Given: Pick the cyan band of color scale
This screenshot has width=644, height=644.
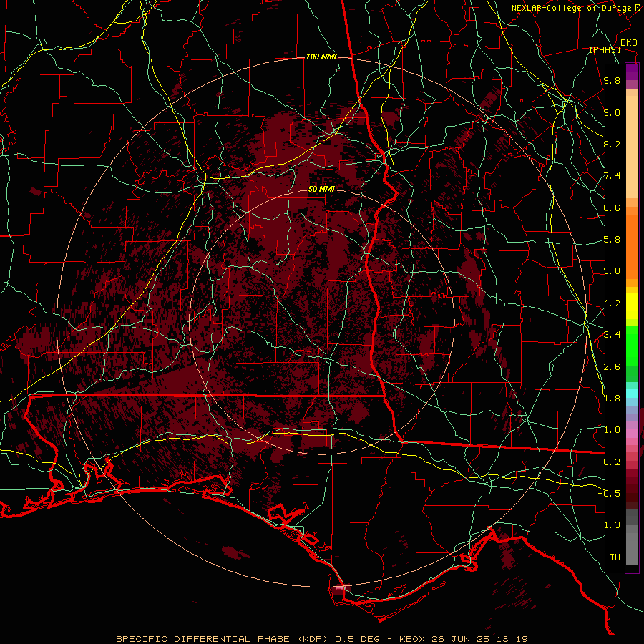Looking at the screenshot, I should tap(632, 393).
